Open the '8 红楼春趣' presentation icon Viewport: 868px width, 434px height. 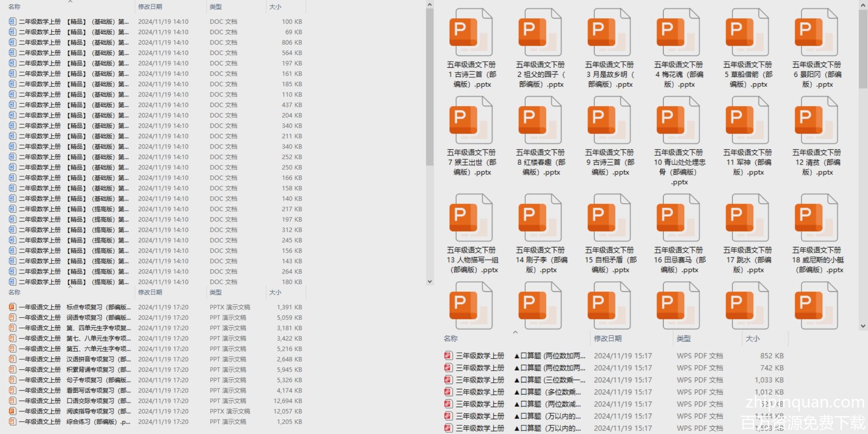pos(540,121)
